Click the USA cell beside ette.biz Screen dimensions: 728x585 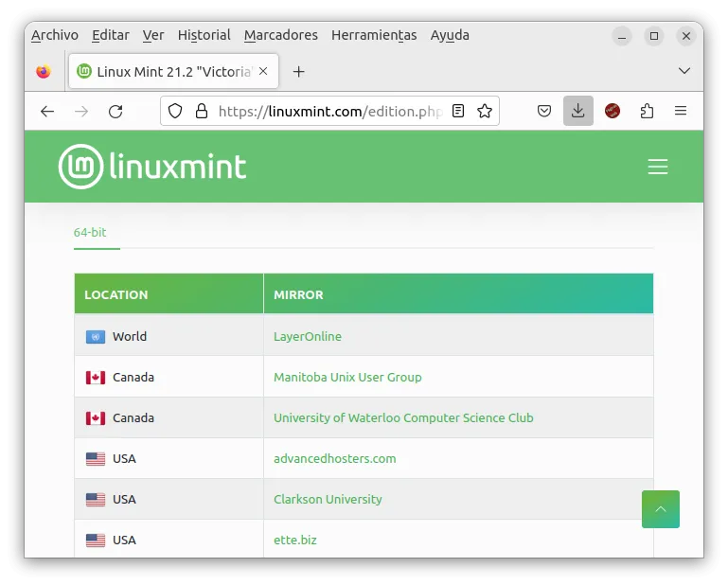169,539
